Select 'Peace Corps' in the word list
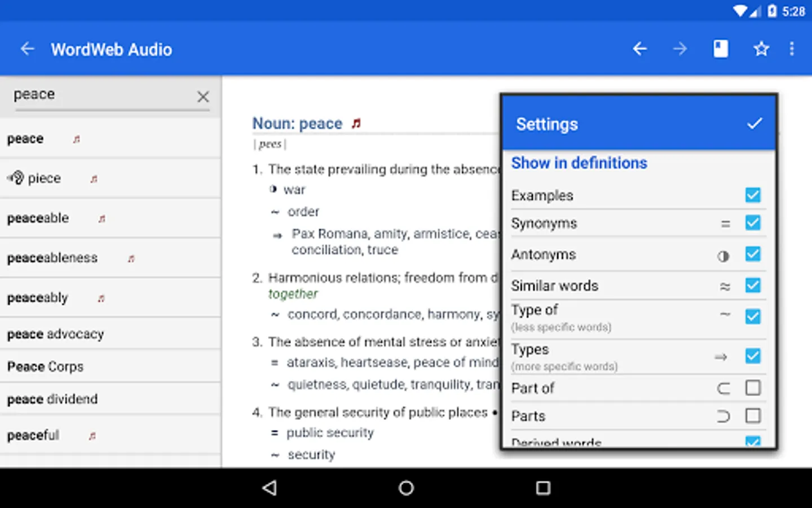Viewport: 812px width, 508px height. click(x=111, y=366)
